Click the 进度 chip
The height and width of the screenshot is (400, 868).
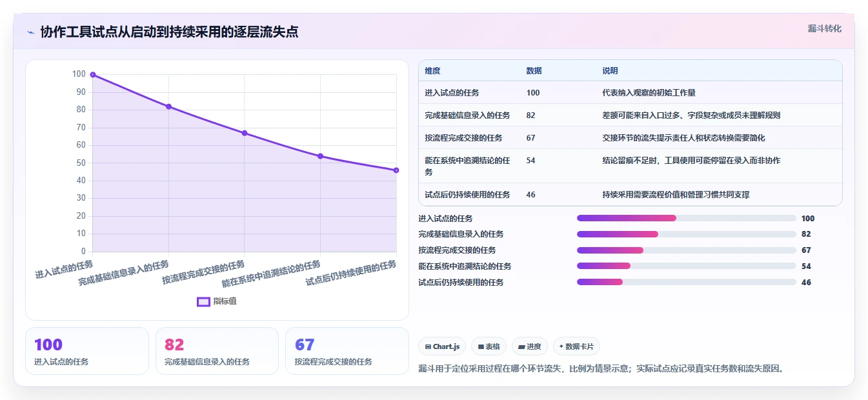point(530,346)
